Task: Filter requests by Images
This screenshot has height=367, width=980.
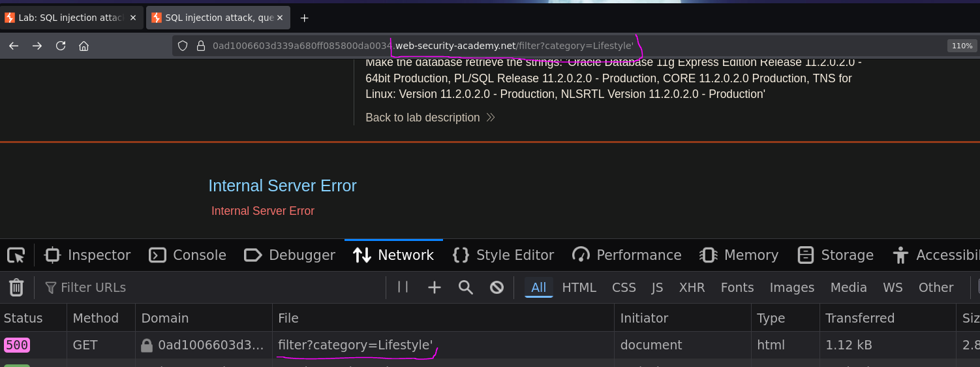Action: (x=792, y=287)
